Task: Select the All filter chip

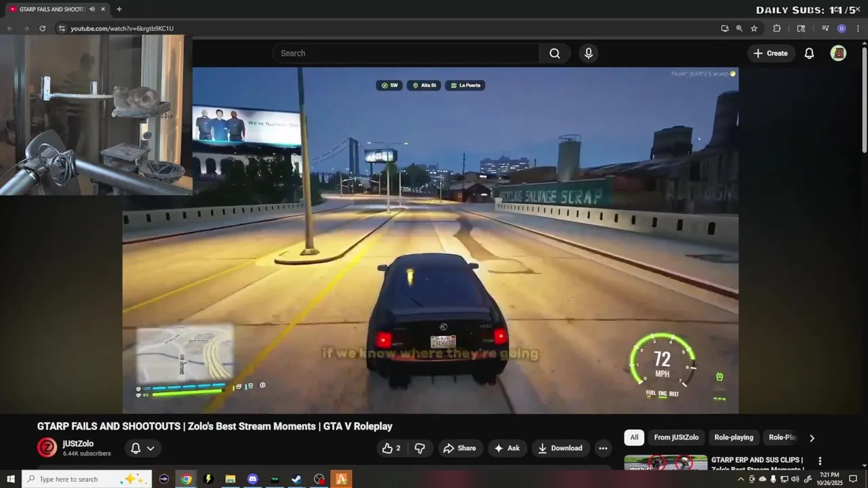Action: (x=634, y=437)
